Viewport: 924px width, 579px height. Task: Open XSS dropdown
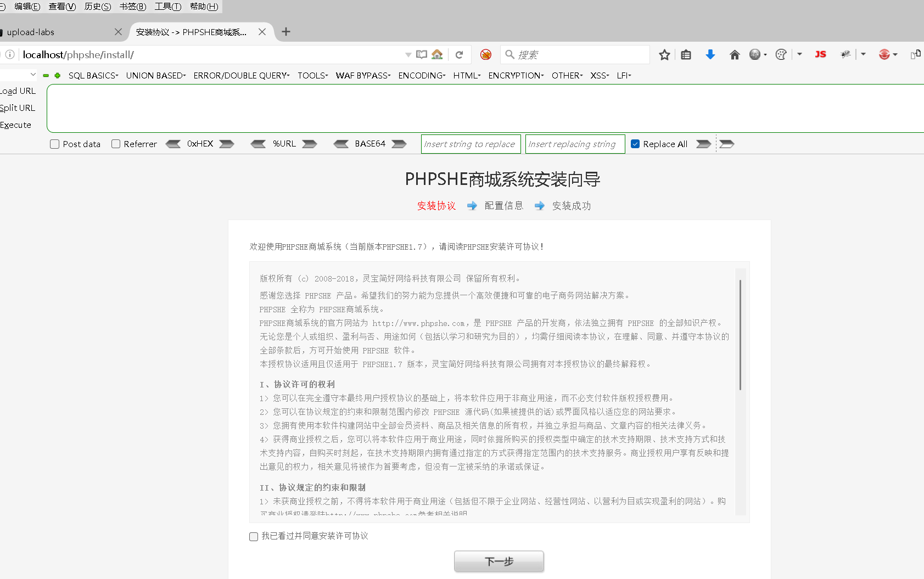click(x=600, y=76)
